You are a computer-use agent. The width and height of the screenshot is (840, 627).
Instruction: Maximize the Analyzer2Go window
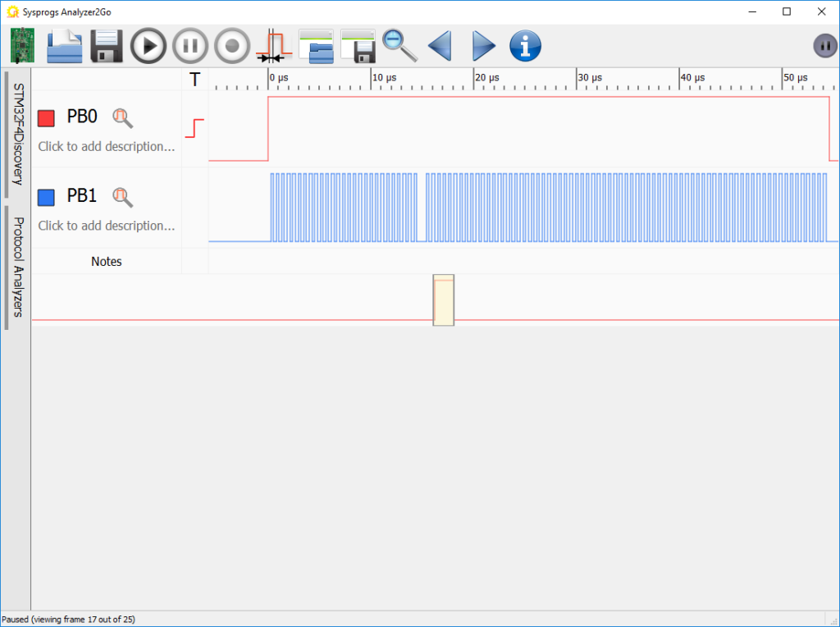(787, 11)
